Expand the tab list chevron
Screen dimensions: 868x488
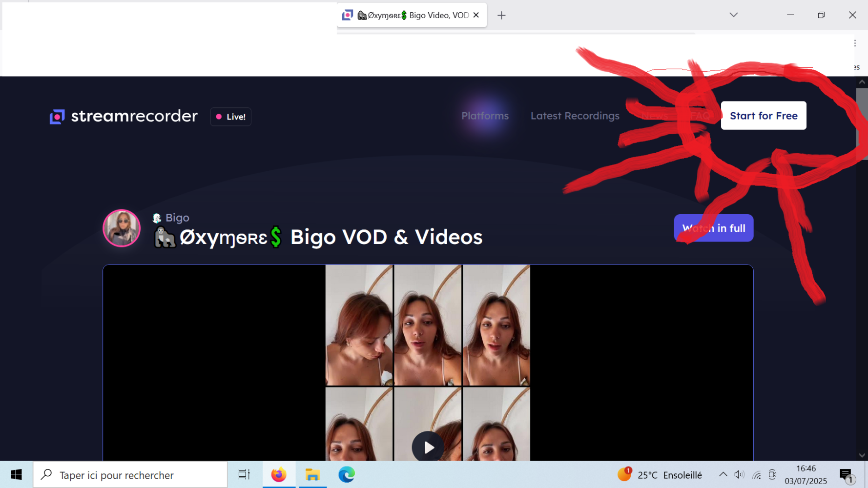click(x=733, y=15)
